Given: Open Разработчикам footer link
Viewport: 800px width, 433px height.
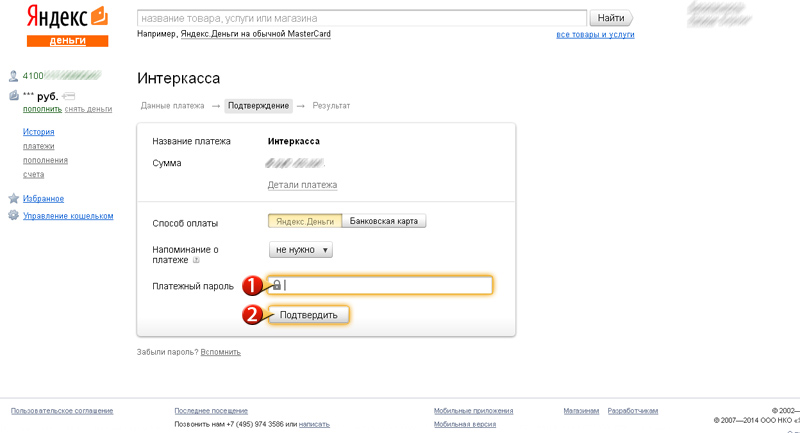Looking at the screenshot, I should click(x=633, y=411).
